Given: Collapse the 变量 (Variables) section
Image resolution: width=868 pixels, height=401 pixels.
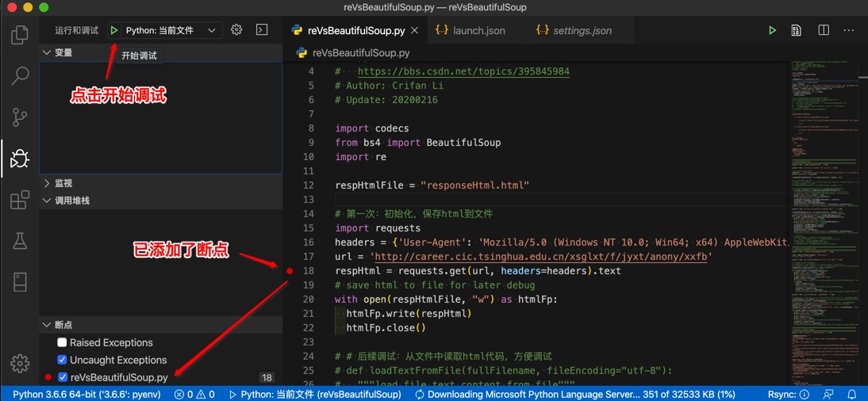Looking at the screenshot, I should click(161, 52).
